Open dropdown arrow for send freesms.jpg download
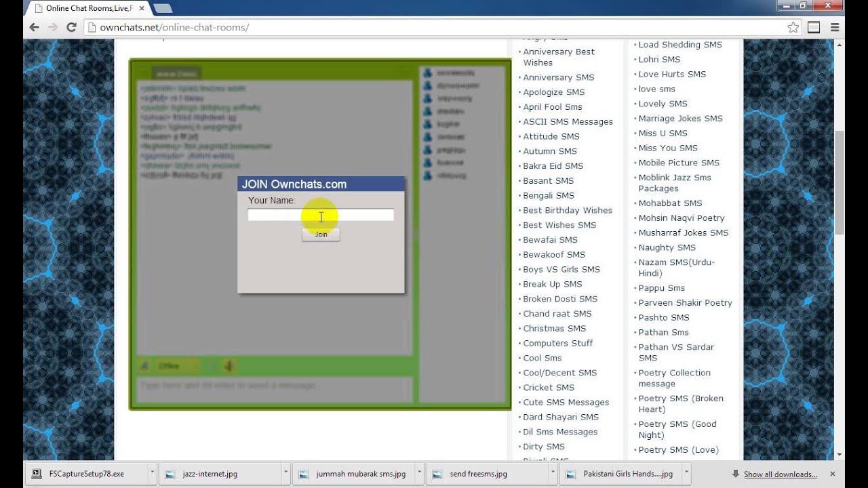 point(553,474)
